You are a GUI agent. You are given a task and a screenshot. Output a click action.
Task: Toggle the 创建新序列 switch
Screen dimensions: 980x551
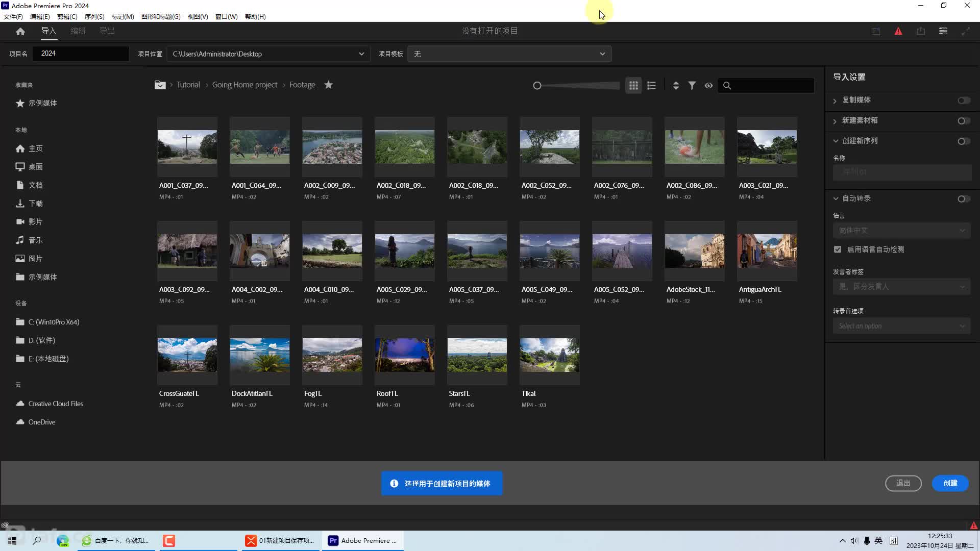[964, 141]
